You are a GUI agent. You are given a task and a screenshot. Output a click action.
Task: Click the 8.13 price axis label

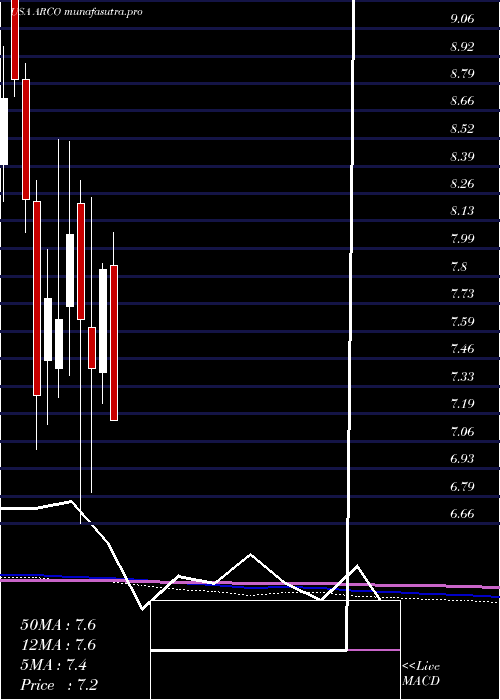462,212
